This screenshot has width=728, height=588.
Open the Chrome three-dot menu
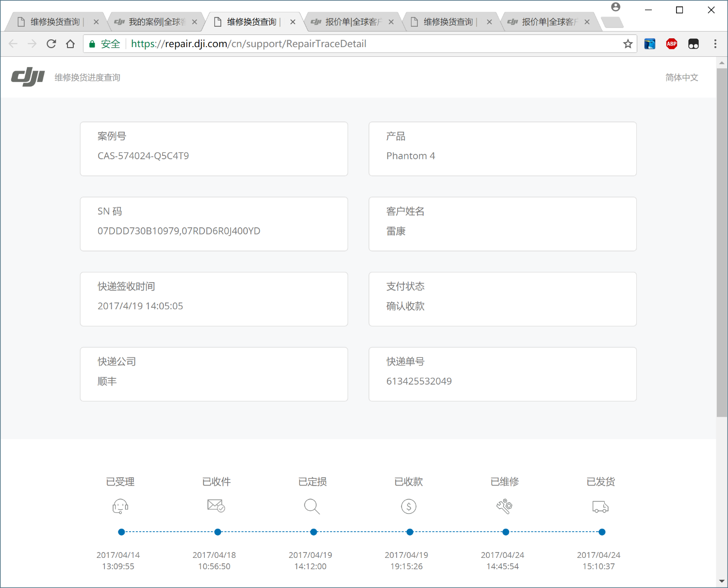715,44
